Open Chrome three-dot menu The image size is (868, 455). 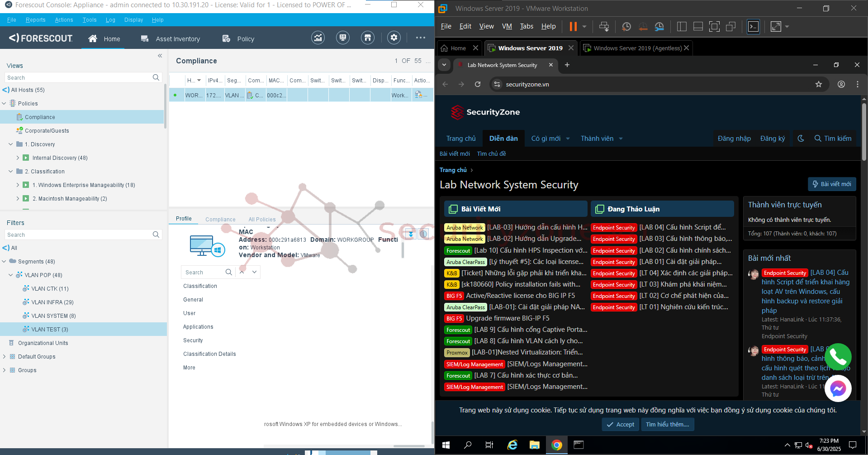pyautogui.click(x=858, y=84)
